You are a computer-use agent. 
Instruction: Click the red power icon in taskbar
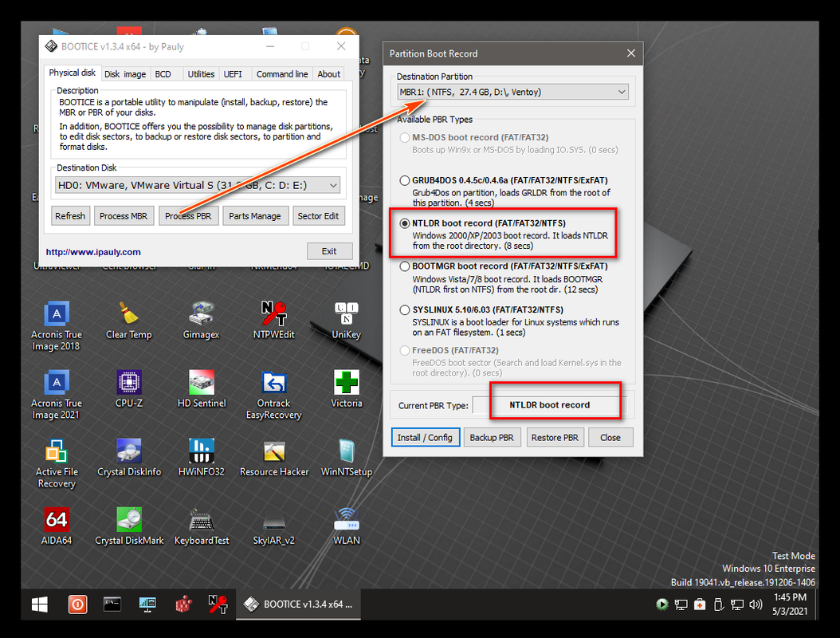(x=77, y=605)
